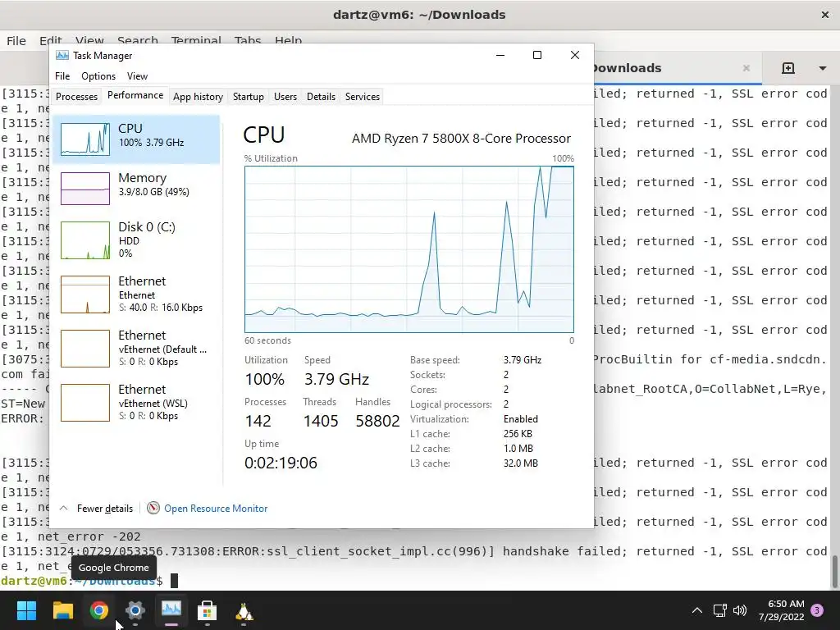Image resolution: width=840 pixels, height=630 pixels.
Task: Click the Handles count 58802
Action: [x=377, y=421]
